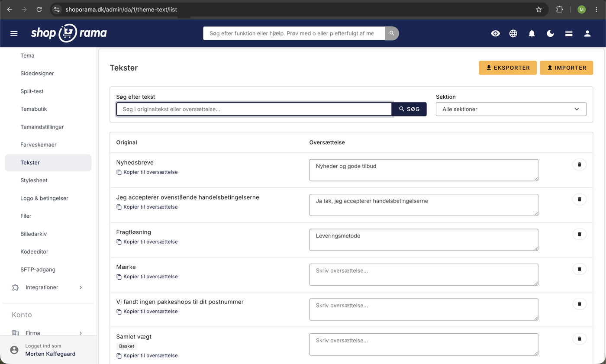
Task: Click the stacked cards icon in header
Action: click(569, 33)
